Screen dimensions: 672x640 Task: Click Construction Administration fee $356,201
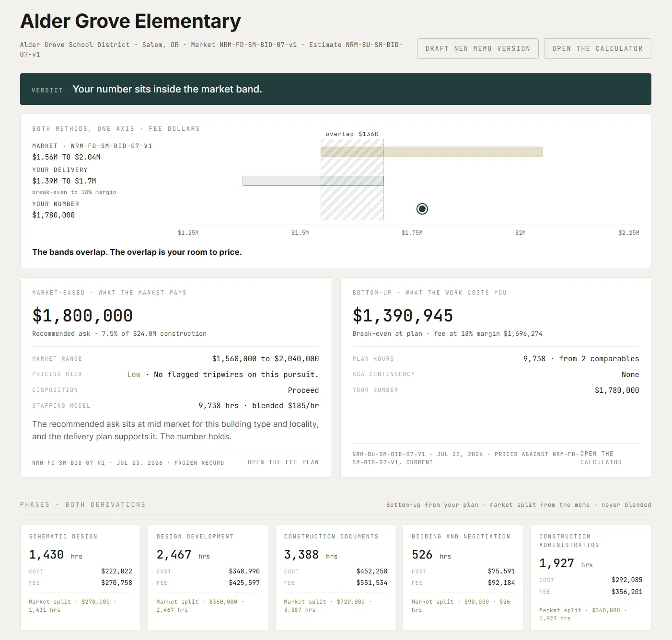627,592
